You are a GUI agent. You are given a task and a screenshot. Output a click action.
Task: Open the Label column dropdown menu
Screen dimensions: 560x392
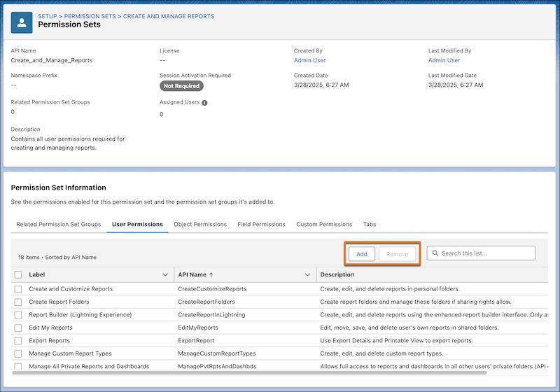(165, 275)
